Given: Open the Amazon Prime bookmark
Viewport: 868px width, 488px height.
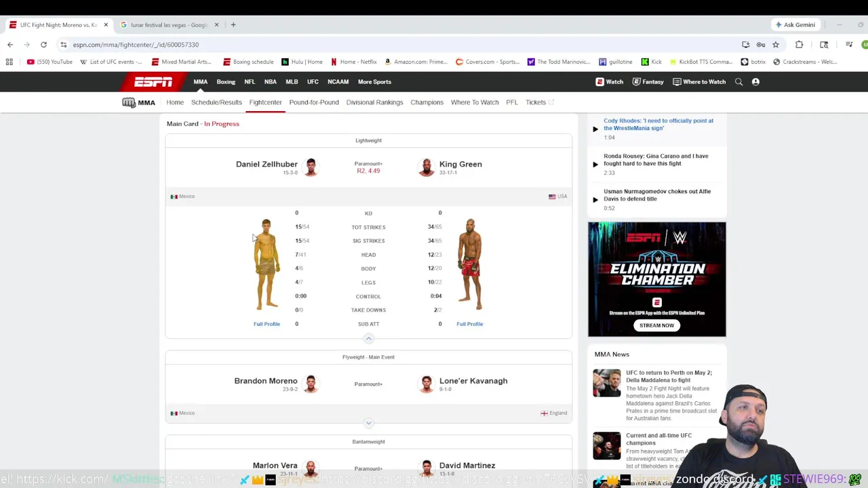Looking at the screenshot, I should [416, 62].
